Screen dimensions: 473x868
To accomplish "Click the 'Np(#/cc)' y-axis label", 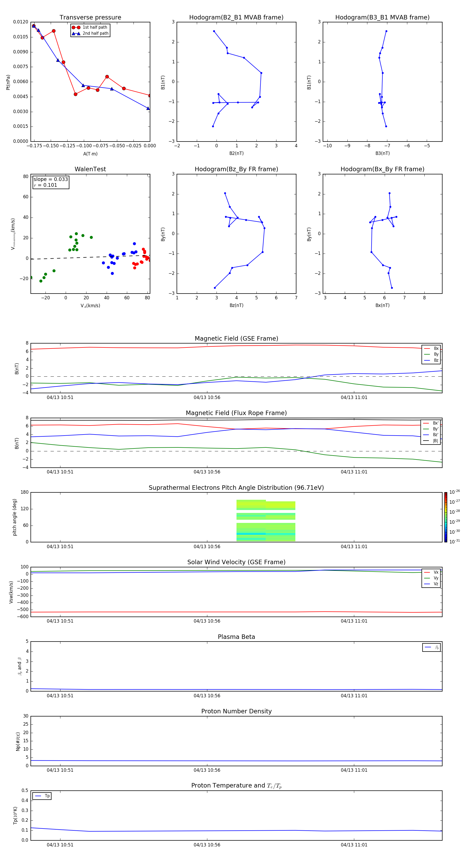I will pyautogui.click(x=18, y=741).
